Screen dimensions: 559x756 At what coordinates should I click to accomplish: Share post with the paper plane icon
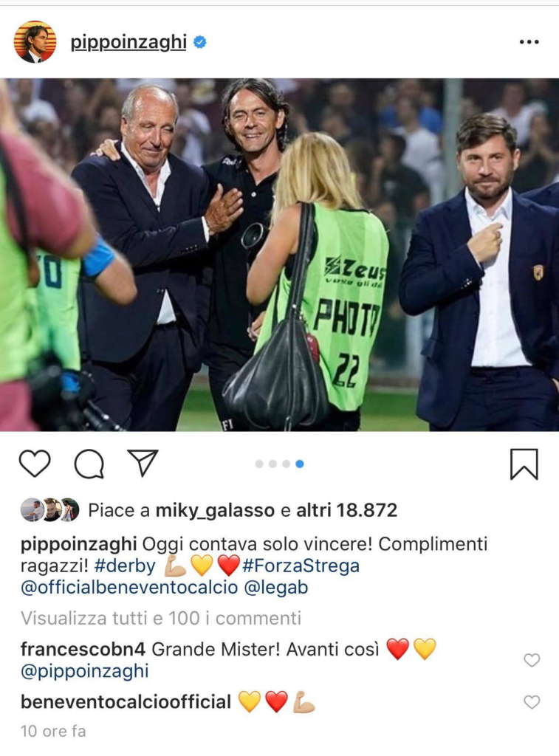click(143, 463)
